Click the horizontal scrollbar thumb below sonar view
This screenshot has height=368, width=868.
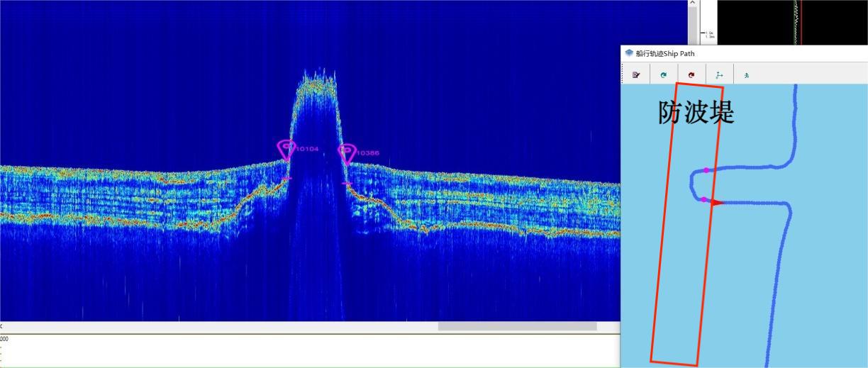[517, 327]
